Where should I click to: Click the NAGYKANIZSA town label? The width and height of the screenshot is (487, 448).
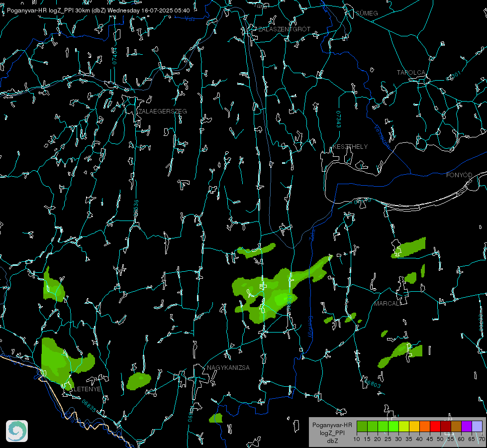click(x=228, y=367)
